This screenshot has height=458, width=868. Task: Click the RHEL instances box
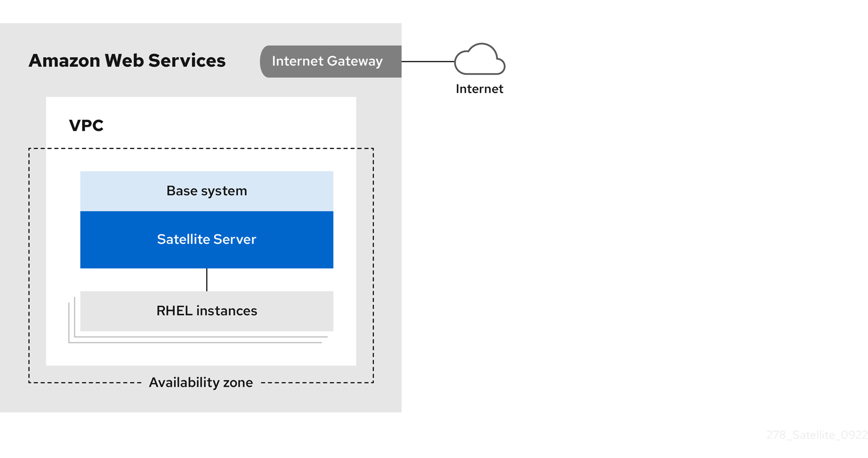(x=207, y=311)
